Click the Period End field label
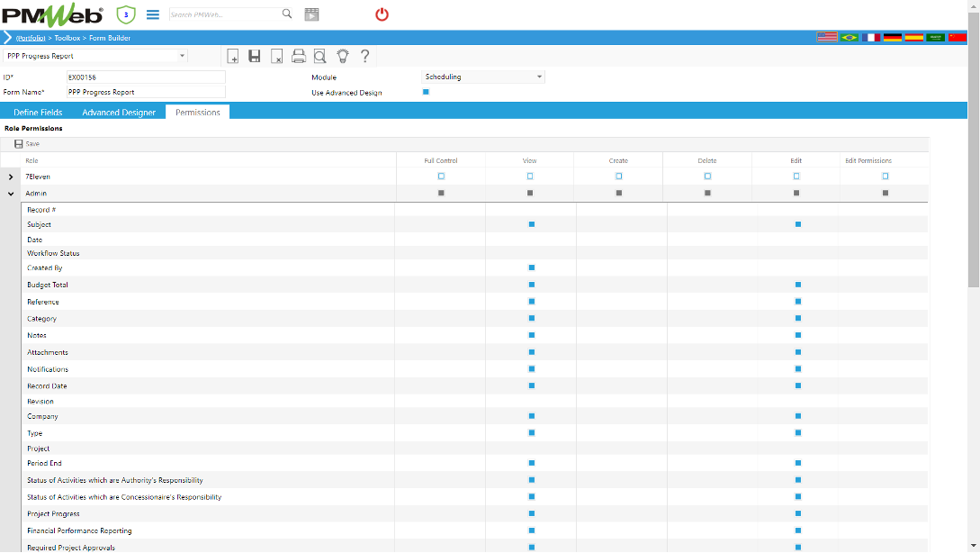The width and height of the screenshot is (980, 553). pyautogui.click(x=44, y=464)
